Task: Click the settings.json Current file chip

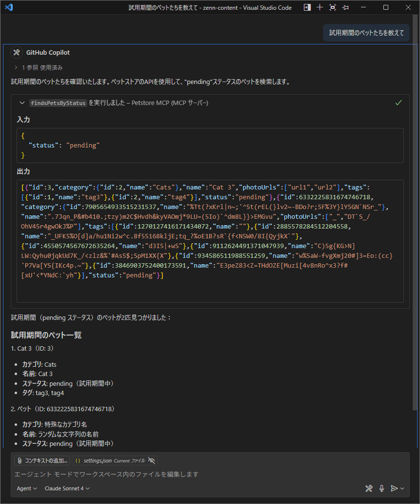Action: [x=115, y=461]
